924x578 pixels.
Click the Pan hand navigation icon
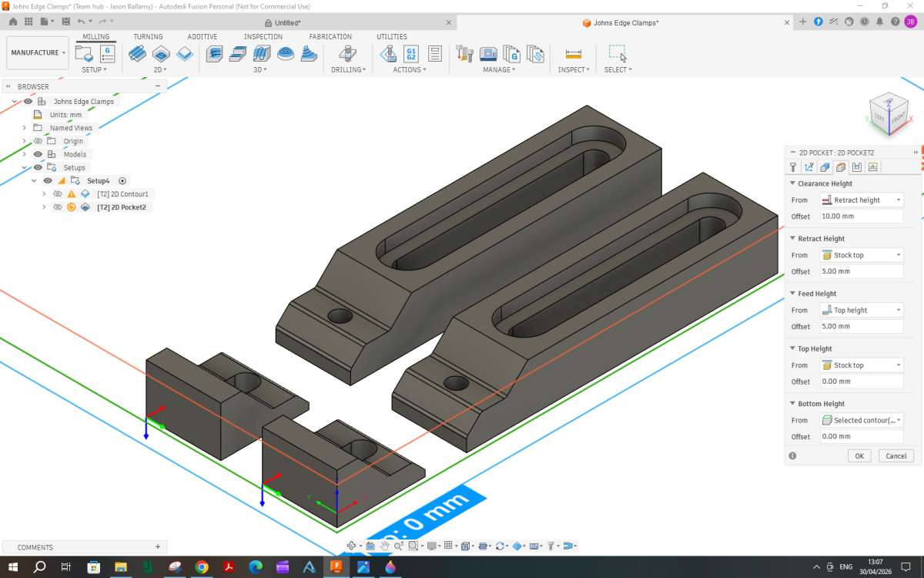click(384, 546)
